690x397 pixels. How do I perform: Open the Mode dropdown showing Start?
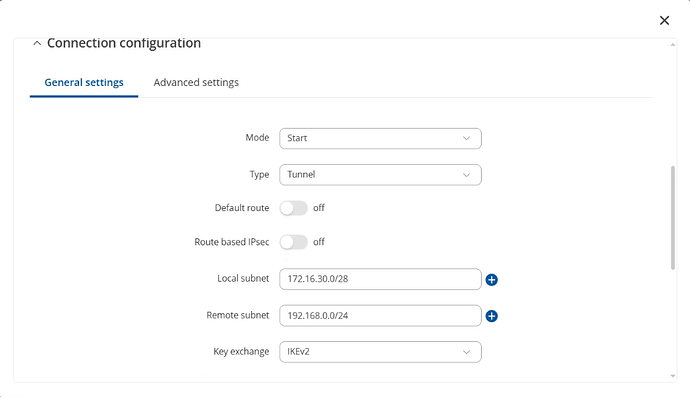[x=380, y=138]
